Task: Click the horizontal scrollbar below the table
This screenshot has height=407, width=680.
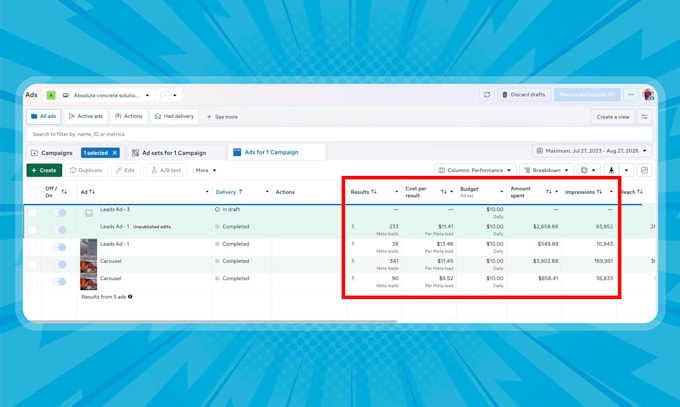Action: tap(210, 322)
